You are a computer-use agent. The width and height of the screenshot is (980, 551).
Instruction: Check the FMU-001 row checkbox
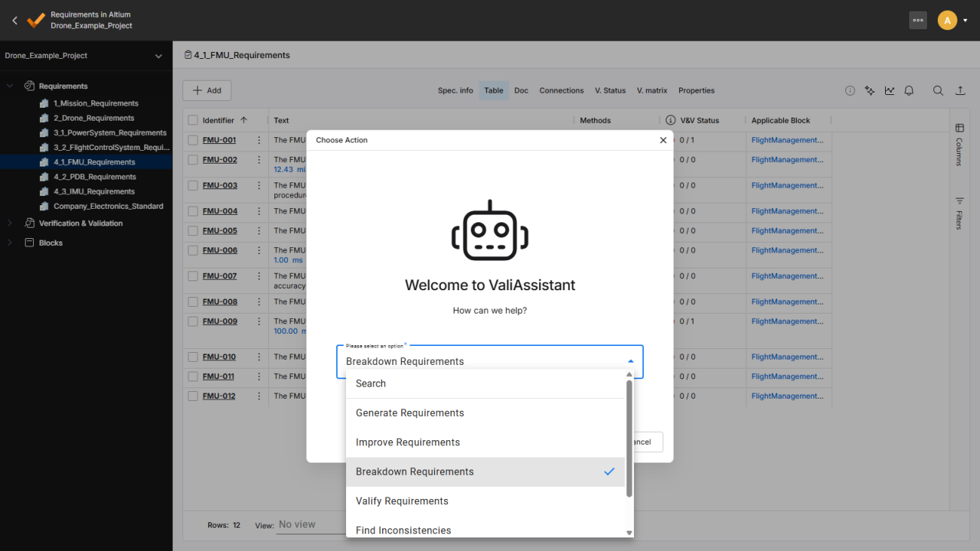pyautogui.click(x=193, y=140)
